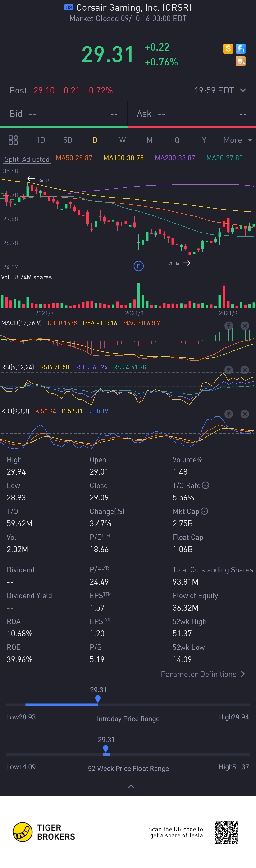Tap the KDJ(9,3,3) settings label
The image size is (256, 868).
(15, 411)
